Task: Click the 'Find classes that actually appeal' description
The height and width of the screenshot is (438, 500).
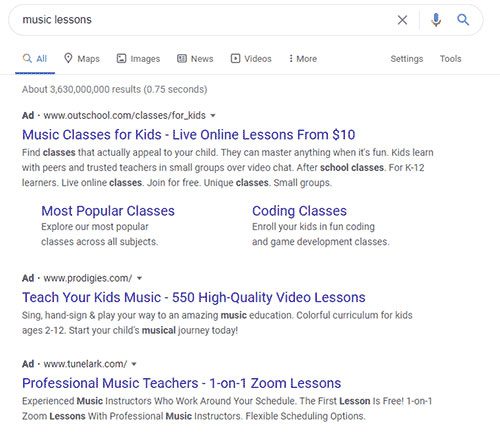Action: [x=228, y=168]
